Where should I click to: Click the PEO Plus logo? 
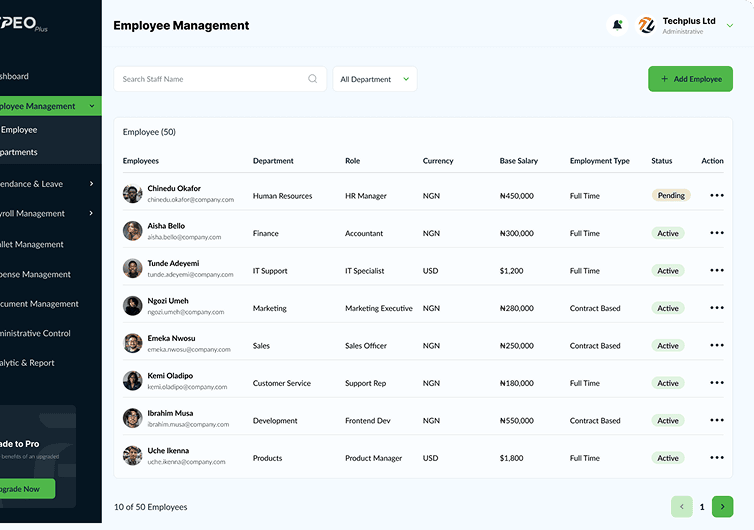23,24
